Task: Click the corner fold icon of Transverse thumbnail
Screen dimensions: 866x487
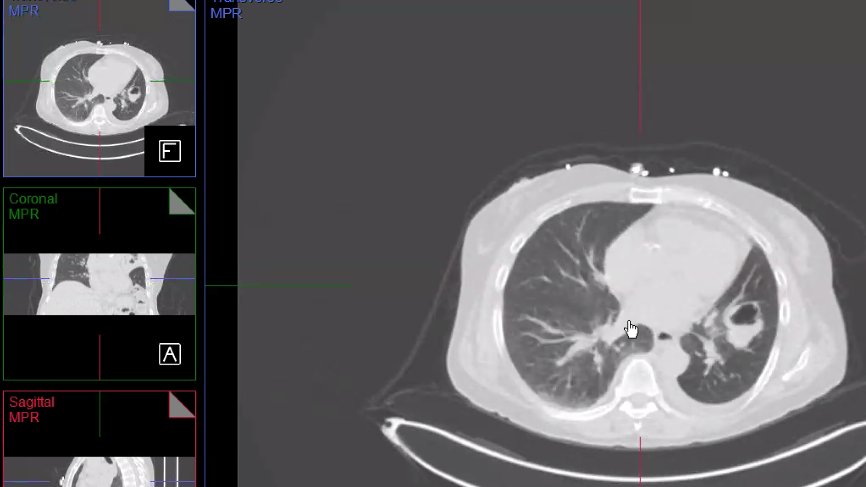Action: [x=182, y=6]
